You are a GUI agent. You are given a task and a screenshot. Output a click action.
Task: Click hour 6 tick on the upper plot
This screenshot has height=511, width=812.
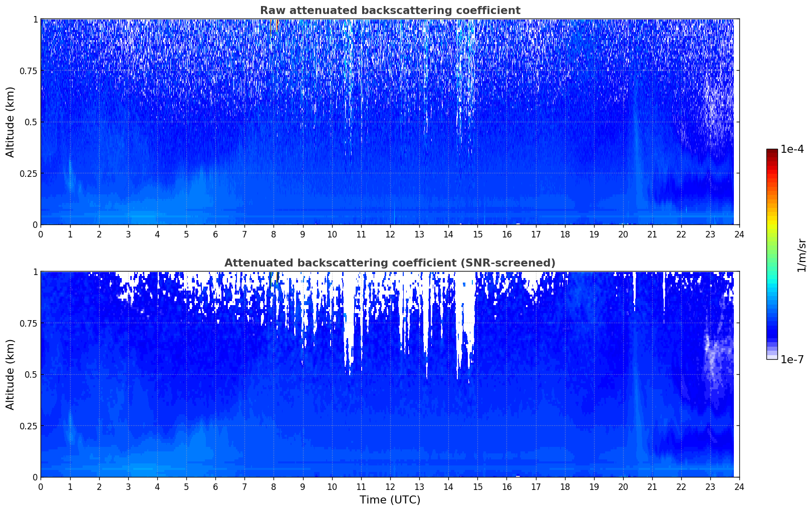point(215,234)
